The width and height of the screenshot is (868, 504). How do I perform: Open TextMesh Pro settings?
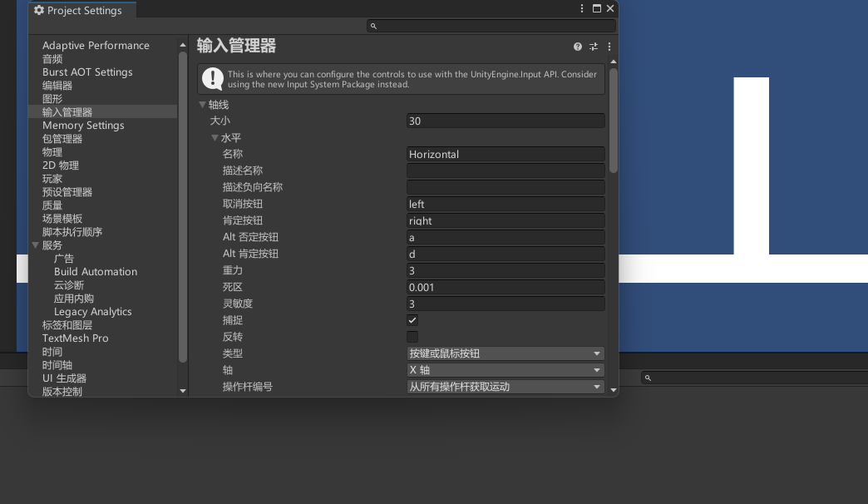click(x=76, y=338)
